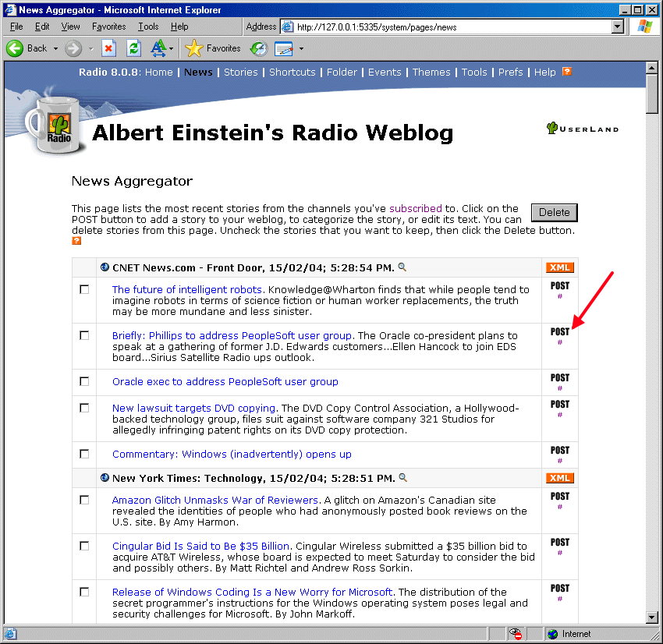This screenshot has width=663, height=644.
Task: Open 'Cingular Bid Is Said to Be $35 Billion' link
Action: coord(200,546)
